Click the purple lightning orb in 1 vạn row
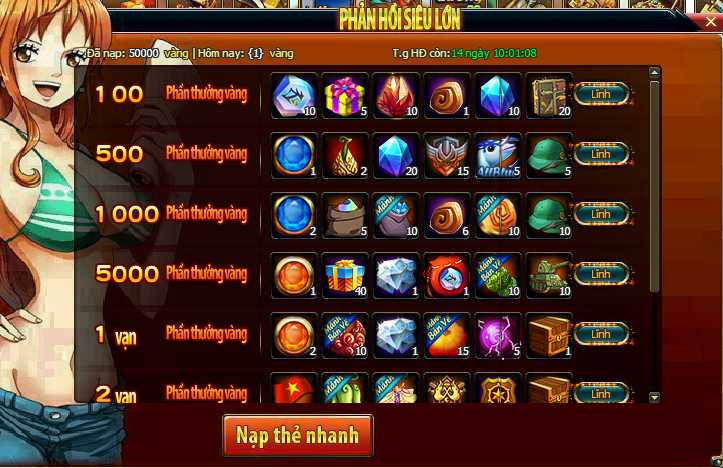Image resolution: width=723 pixels, height=468 pixels. tap(498, 336)
